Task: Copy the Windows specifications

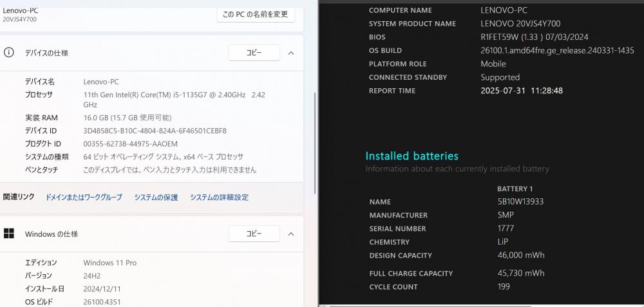Action: (254, 234)
